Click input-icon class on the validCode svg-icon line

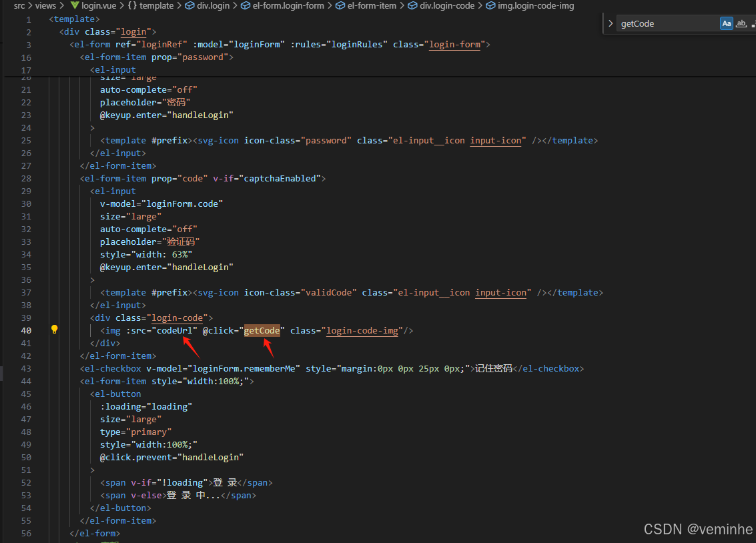[x=501, y=292]
